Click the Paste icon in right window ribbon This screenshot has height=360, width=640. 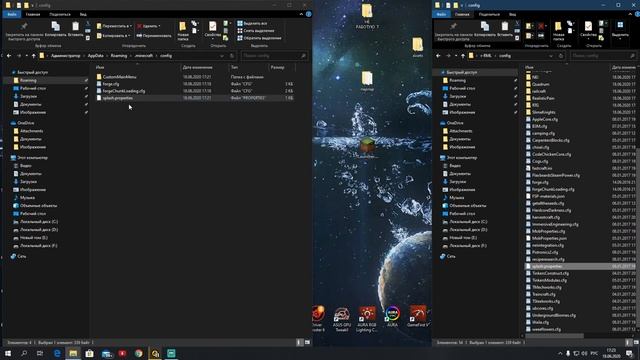pos(505,27)
